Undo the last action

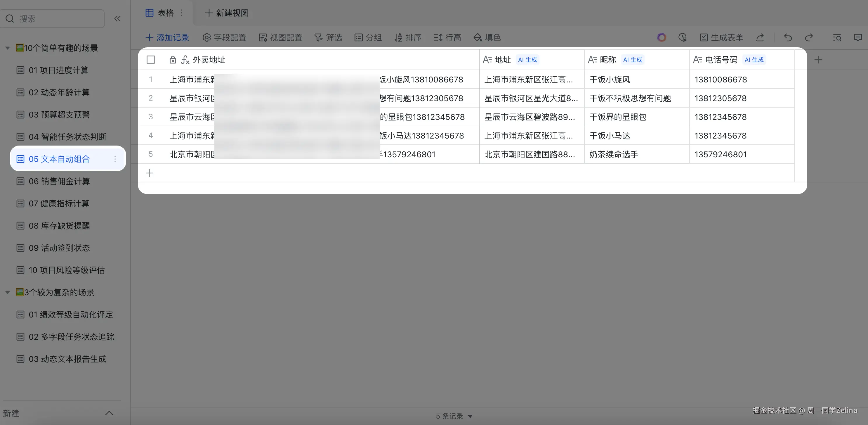788,37
